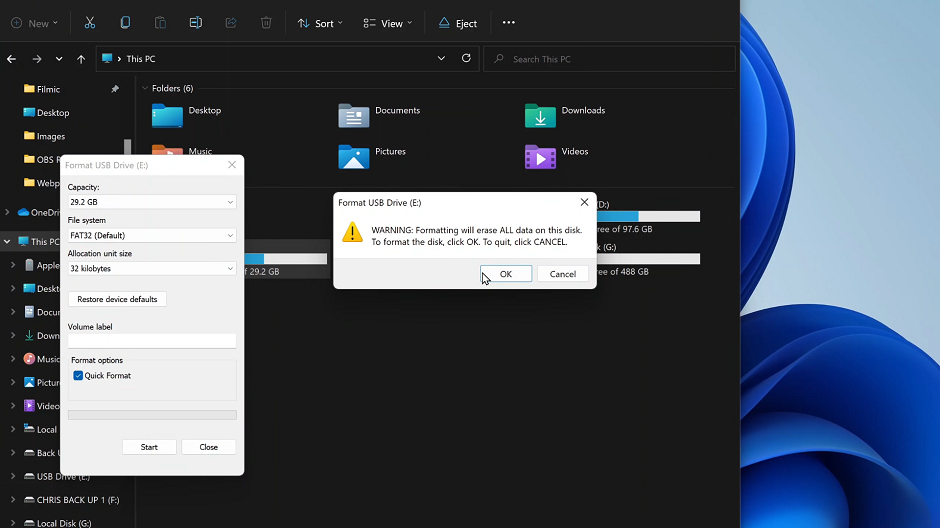
Task: Open the New dropdown menu
Action: click(34, 23)
